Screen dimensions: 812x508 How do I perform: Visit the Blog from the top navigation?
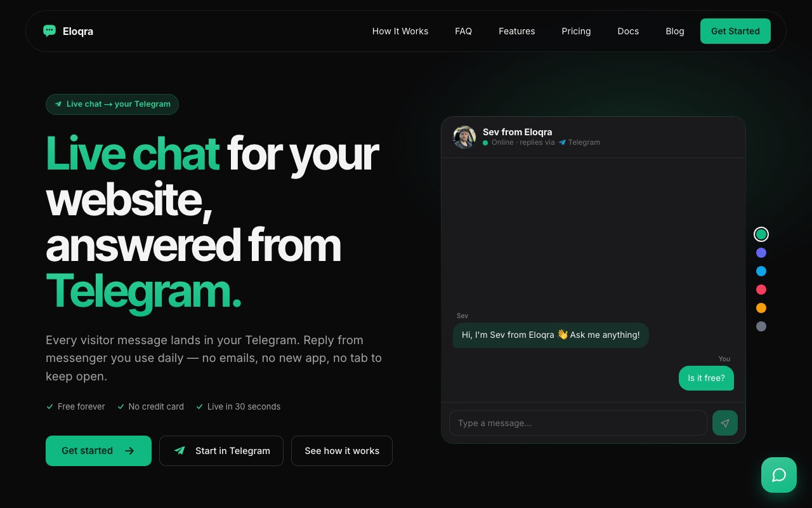[675, 31]
